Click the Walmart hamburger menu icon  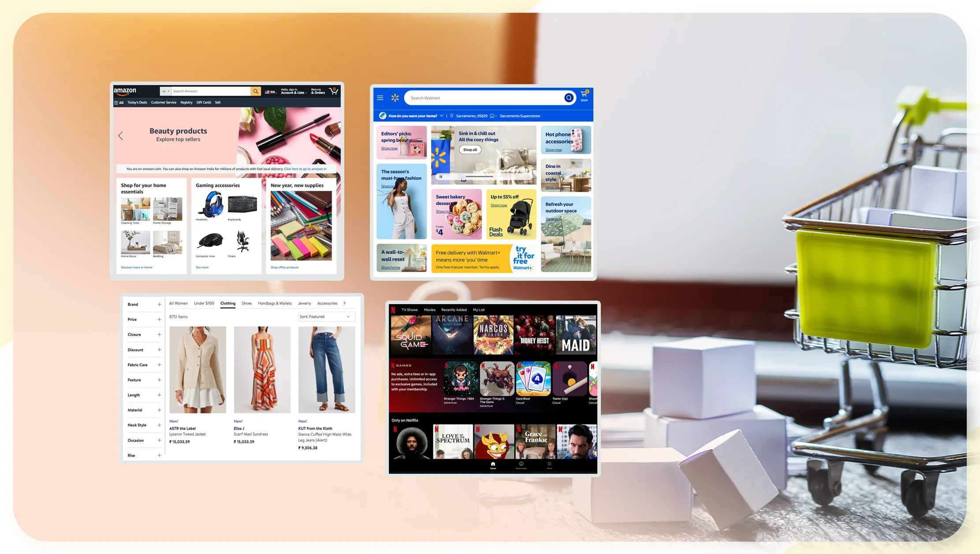click(x=380, y=97)
